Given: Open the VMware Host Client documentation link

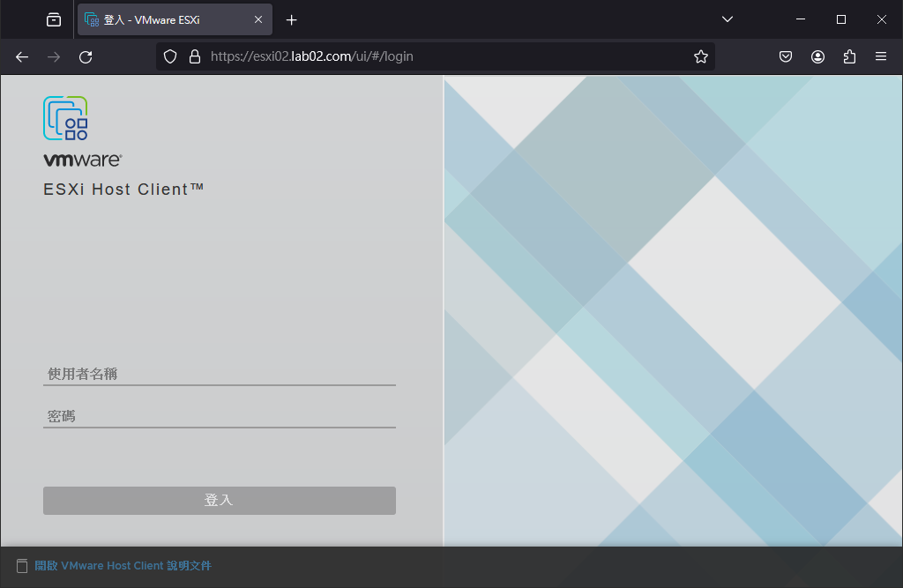Looking at the screenshot, I should click(x=123, y=566).
